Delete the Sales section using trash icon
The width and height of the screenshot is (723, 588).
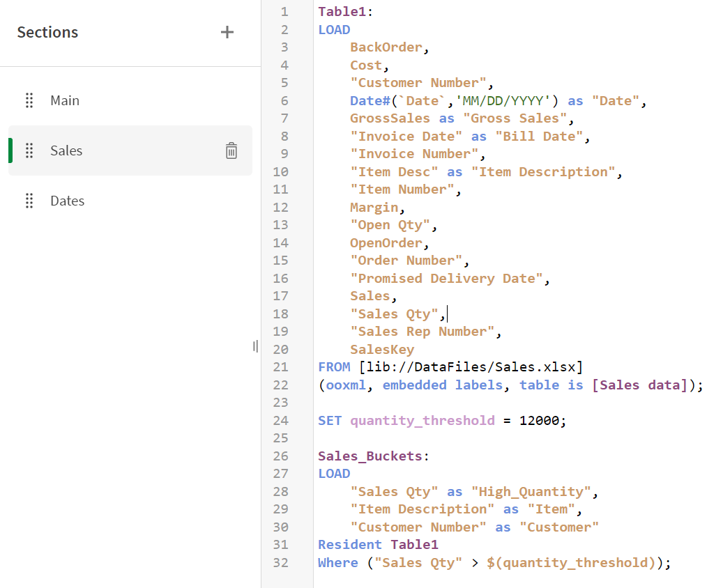coord(231,150)
